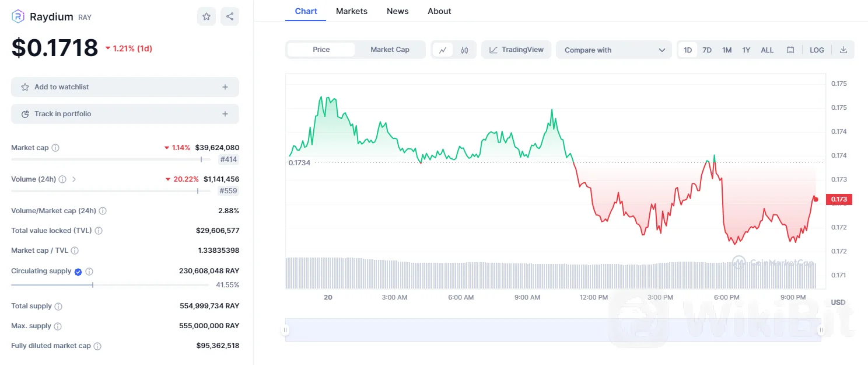Set the chart range to 7D
Screen dimensions: 868x365
point(707,50)
